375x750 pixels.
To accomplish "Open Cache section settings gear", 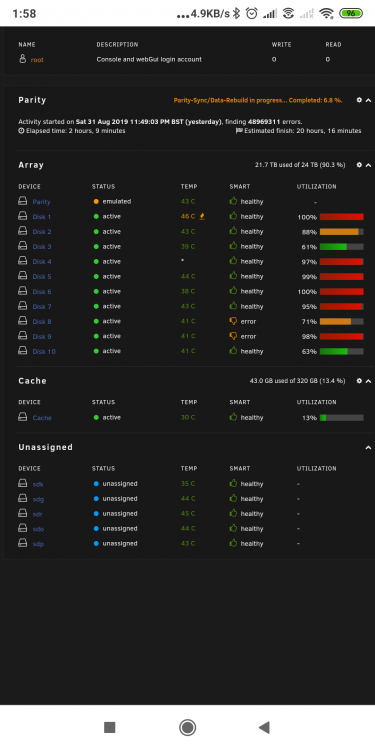I will pos(359,381).
